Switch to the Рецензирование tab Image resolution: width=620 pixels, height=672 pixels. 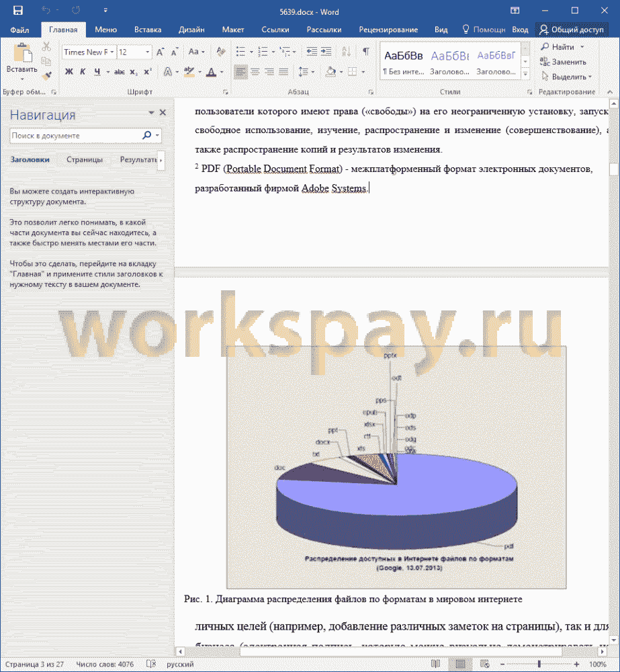pos(388,30)
